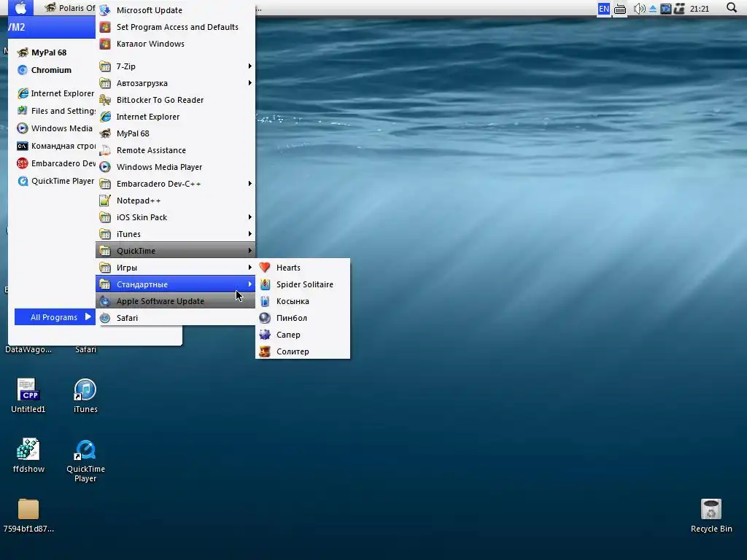The height and width of the screenshot is (560, 747).
Task: Expand iOS Skin Pack submenu
Action: tap(175, 217)
